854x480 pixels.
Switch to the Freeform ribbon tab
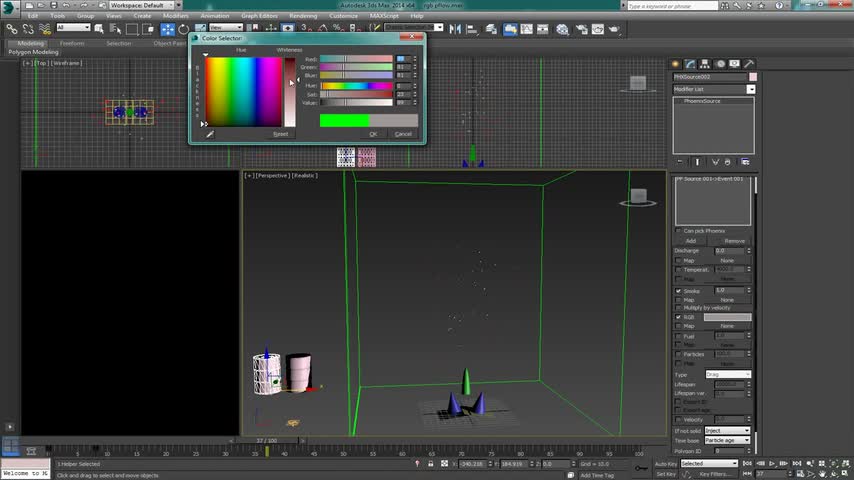(x=72, y=43)
